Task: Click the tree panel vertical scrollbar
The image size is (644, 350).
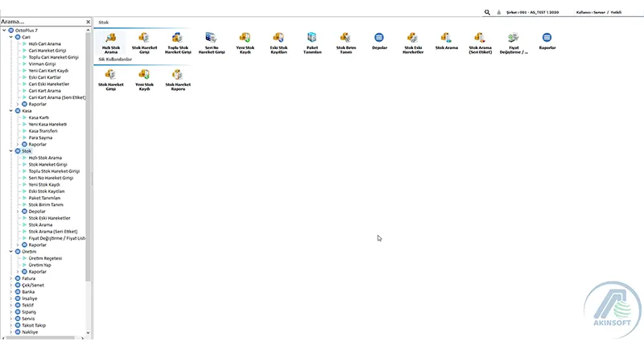Action: (89, 161)
